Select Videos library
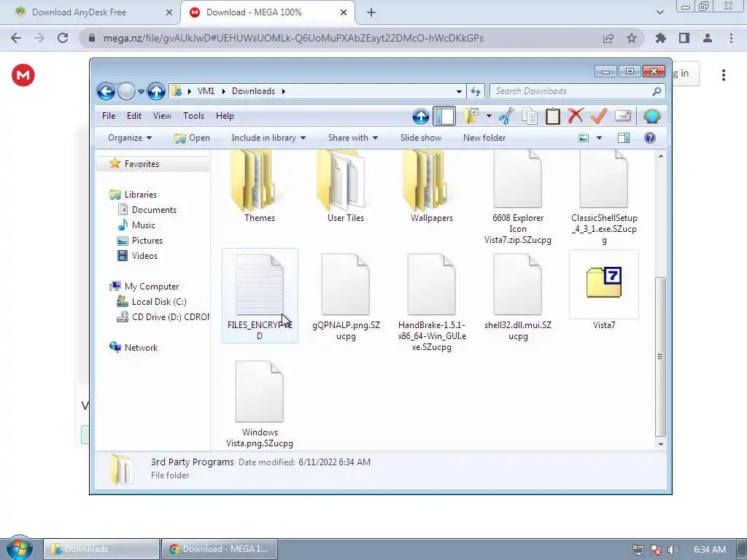747x560 pixels. [144, 256]
